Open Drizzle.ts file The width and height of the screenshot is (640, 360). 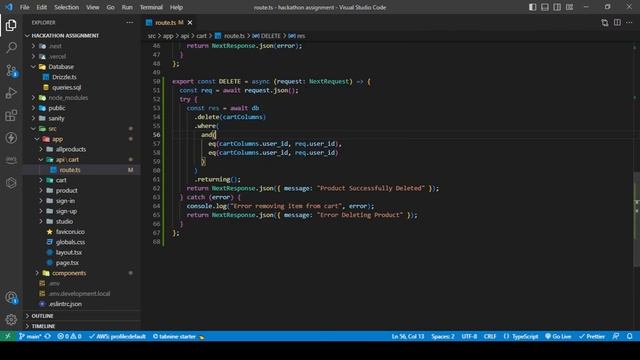(x=64, y=77)
